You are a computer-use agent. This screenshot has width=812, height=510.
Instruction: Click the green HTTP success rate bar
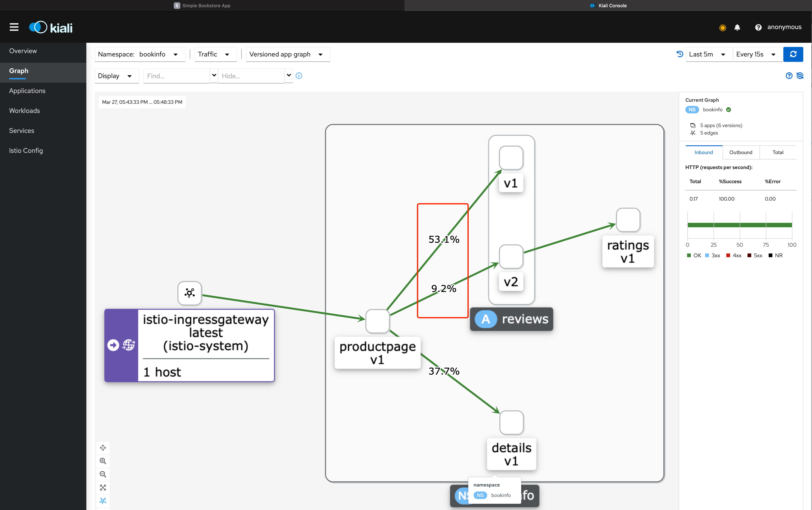click(x=740, y=225)
